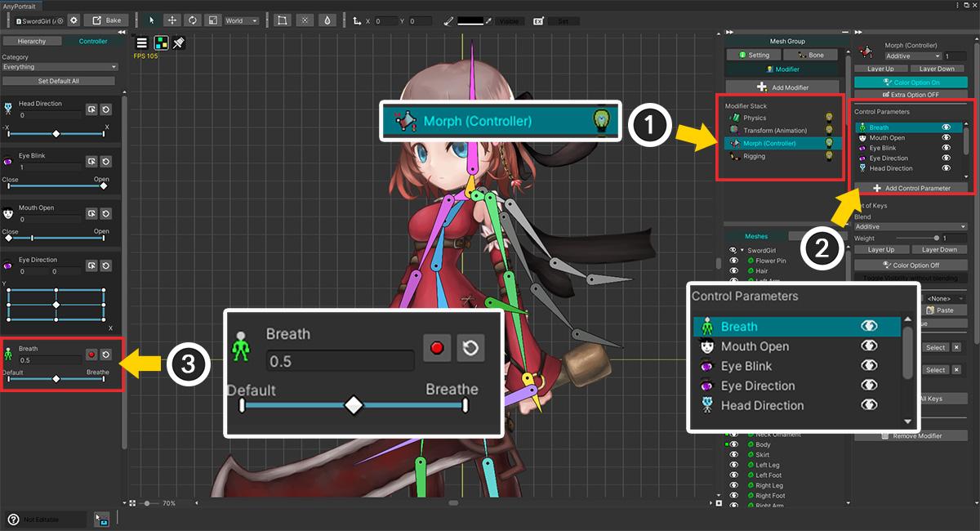Click Add Modifier button
Screen dimensions: 980x531
tap(782, 87)
